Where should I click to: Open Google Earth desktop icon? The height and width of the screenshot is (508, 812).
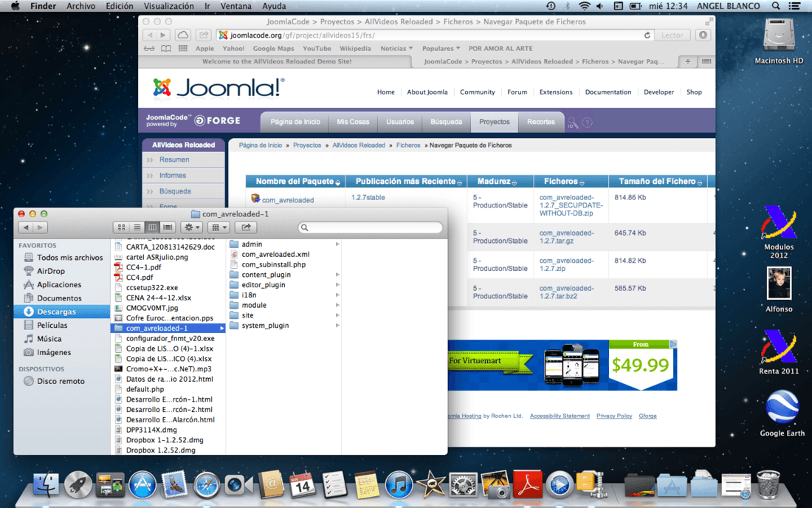(782, 408)
